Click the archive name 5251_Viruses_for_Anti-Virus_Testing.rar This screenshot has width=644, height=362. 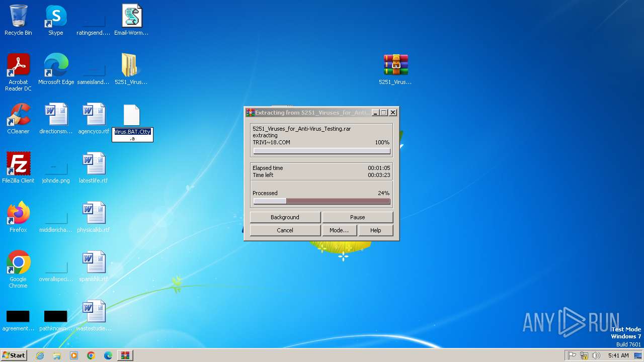(x=302, y=129)
